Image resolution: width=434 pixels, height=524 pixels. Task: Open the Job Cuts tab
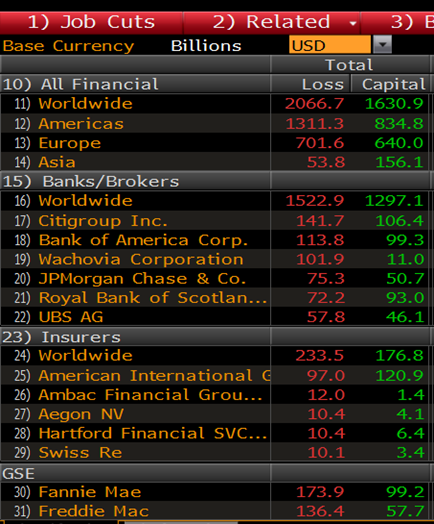pos(91,22)
